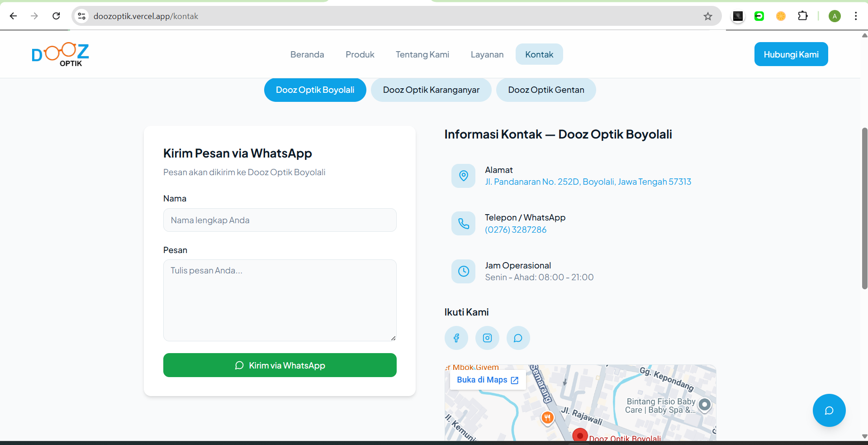Reload the page with the refresh icon
This screenshot has width=868, height=445.
tap(56, 16)
